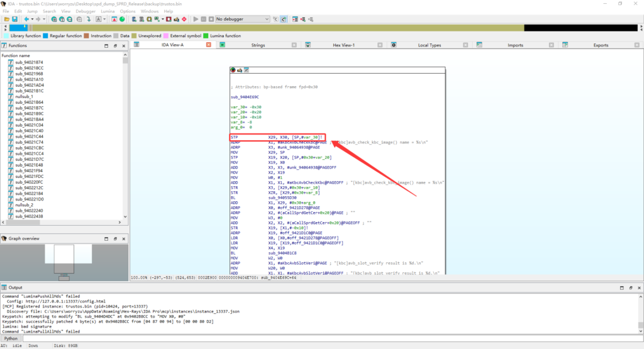This screenshot has width=644, height=349.
Task: Open the Jump menu
Action: pos(32,11)
